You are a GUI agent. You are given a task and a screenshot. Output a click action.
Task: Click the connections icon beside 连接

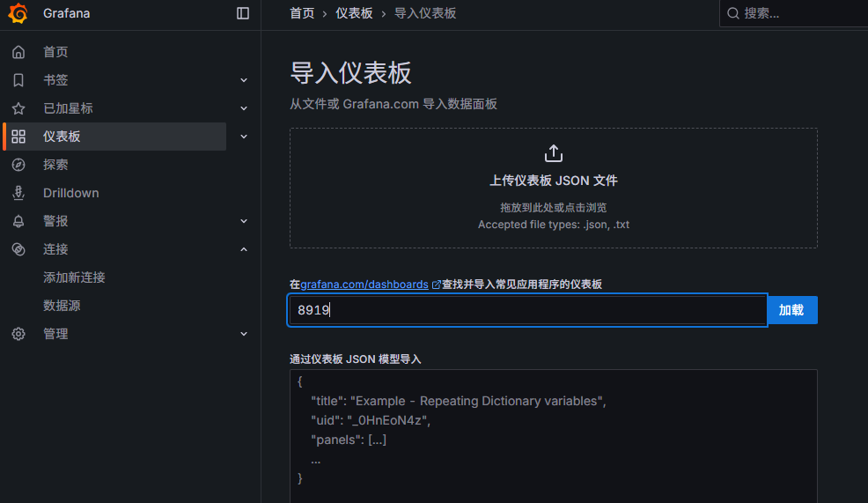pyautogui.click(x=18, y=249)
